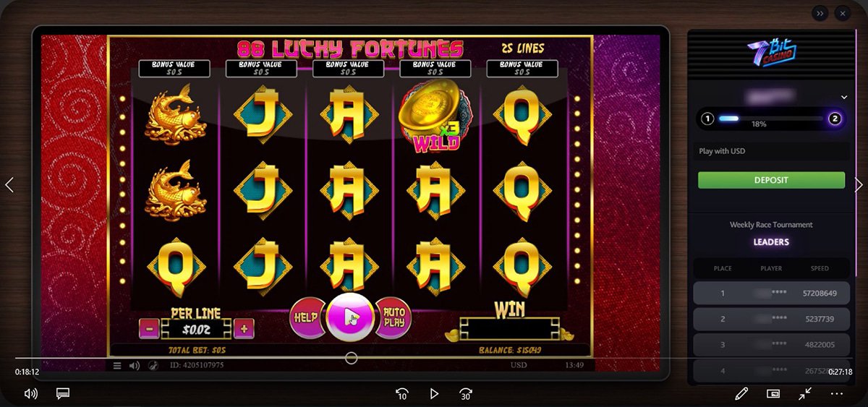
Task: Open the game hamburger menu icon
Action: pyautogui.click(x=117, y=366)
